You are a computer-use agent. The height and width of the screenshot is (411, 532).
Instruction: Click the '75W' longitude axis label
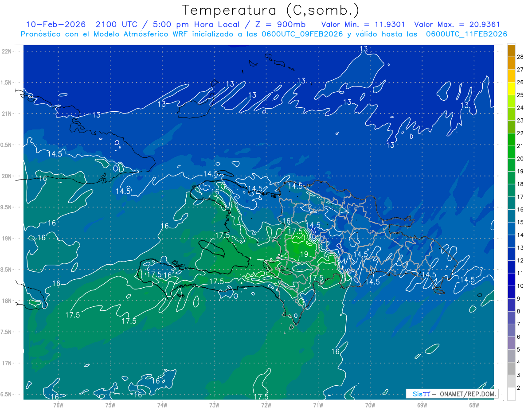click(x=110, y=405)
